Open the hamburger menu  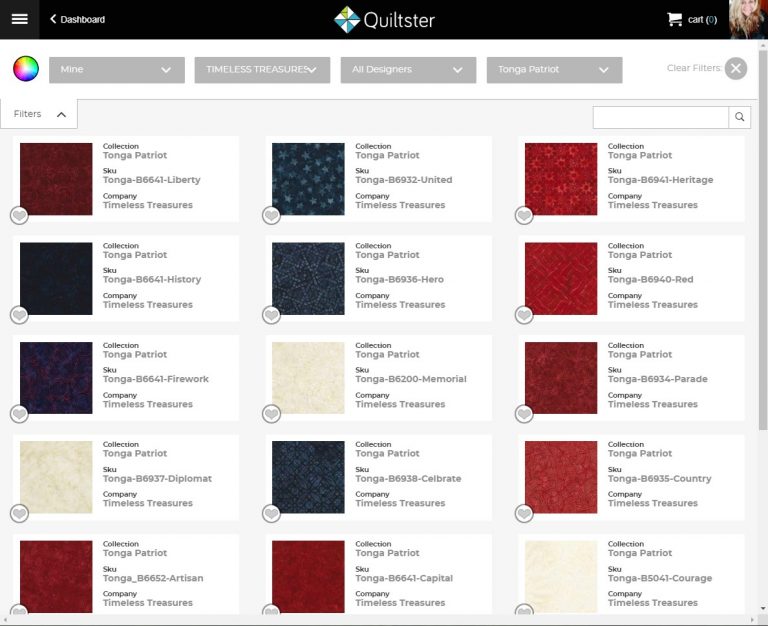pyautogui.click(x=20, y=19)
